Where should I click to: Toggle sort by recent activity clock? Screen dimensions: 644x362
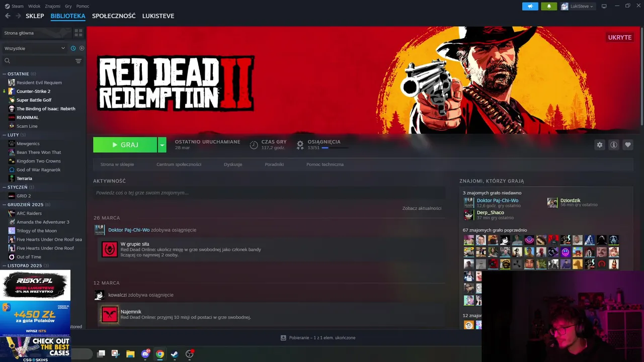(x=73, y=48)
